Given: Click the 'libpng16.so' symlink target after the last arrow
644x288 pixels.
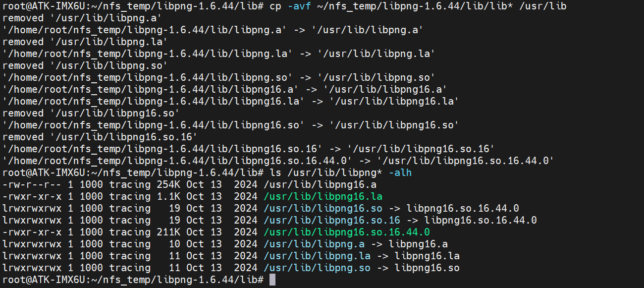Looking at the screenshot, I should click(x=427, y=268).
